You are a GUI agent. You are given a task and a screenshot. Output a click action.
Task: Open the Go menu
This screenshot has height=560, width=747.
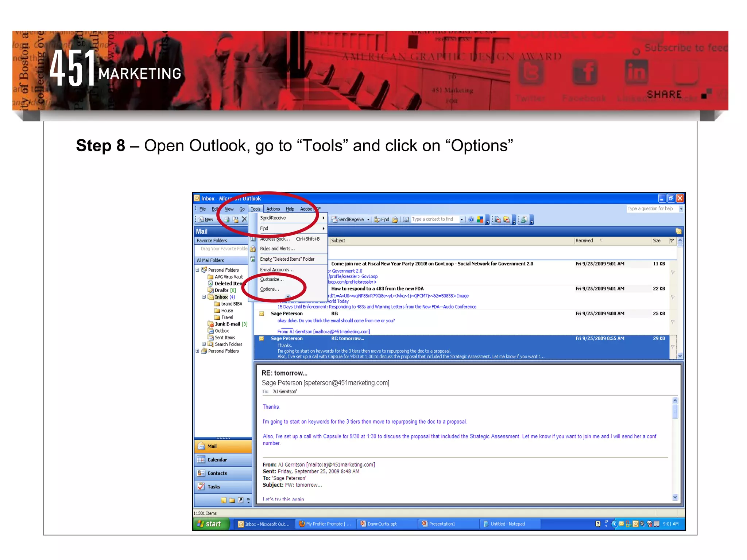click(x=242, y=209)
